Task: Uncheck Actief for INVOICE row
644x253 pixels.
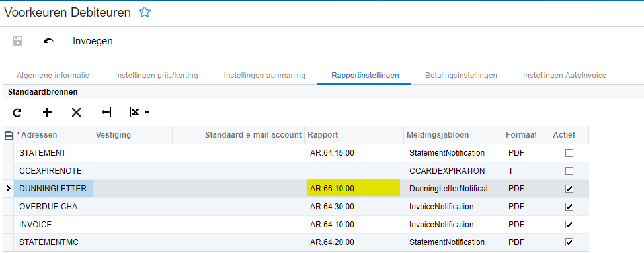Action: pos(569,225)
